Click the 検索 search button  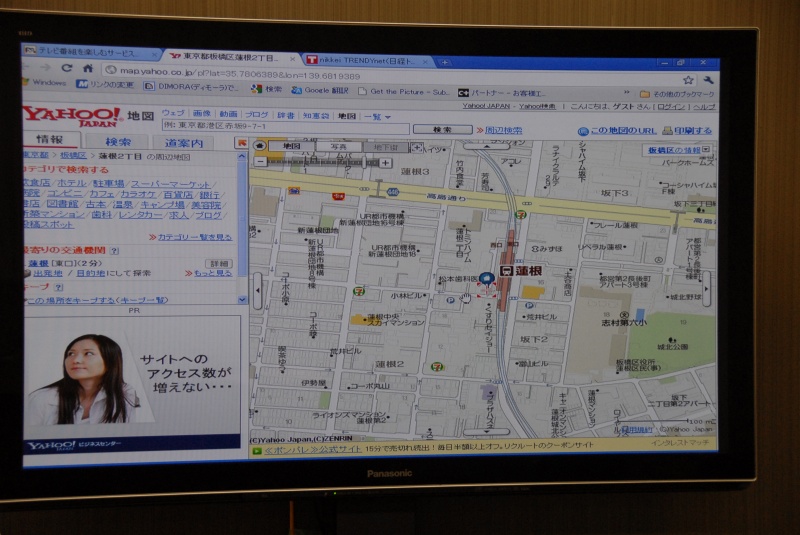click(x=442, y=130)
